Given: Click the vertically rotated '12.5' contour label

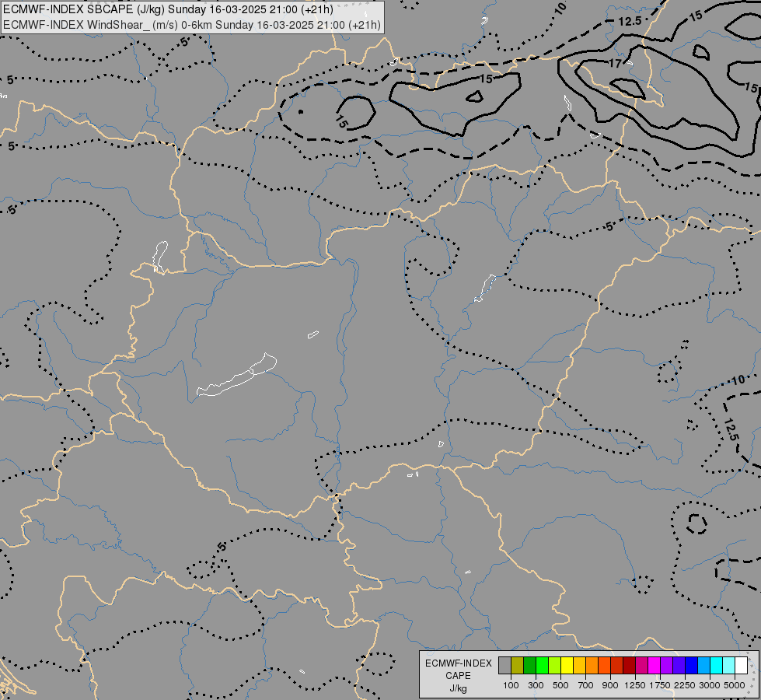Looking at the screenshot, I should point(731,429).
